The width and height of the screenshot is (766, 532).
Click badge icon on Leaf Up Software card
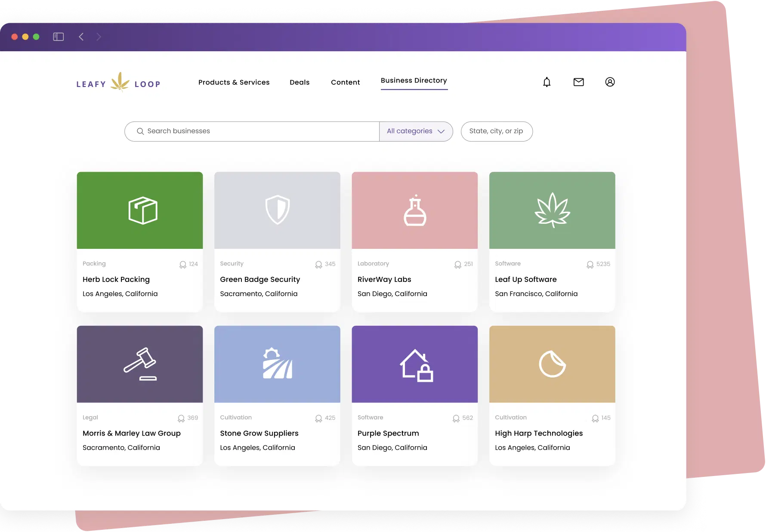click(590, 265)
